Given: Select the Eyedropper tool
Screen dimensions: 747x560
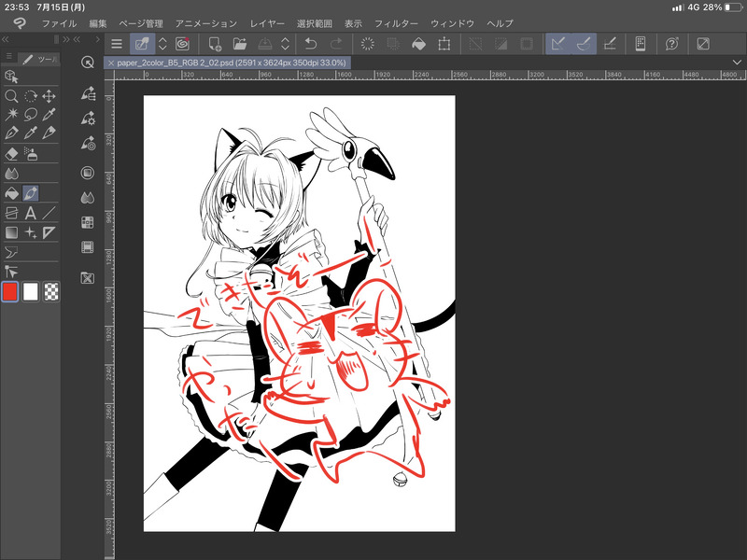Looking at the screenshot, I should [x=49, y=114].
